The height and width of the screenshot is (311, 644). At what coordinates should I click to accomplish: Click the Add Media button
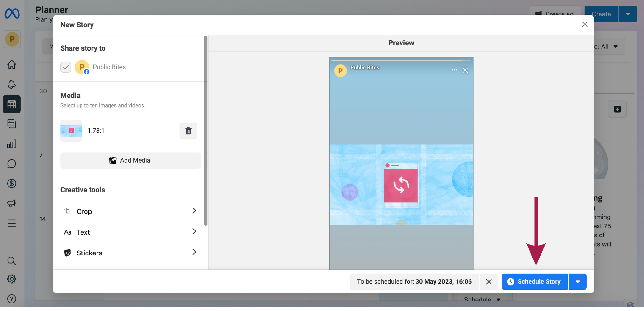[x=130, y=160]
